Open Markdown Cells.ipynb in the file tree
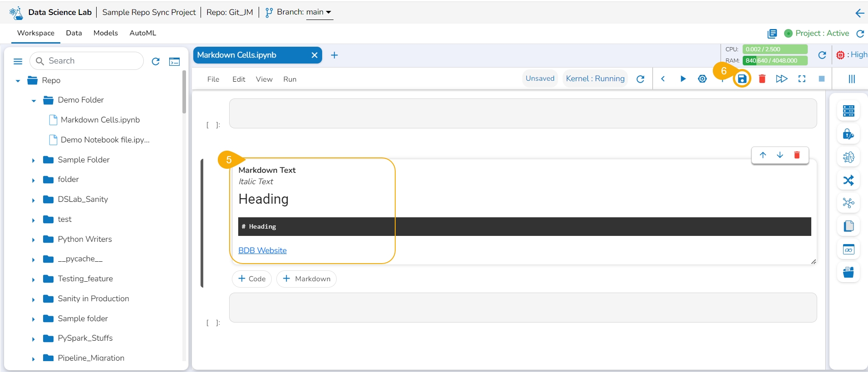 pos(100,120)
